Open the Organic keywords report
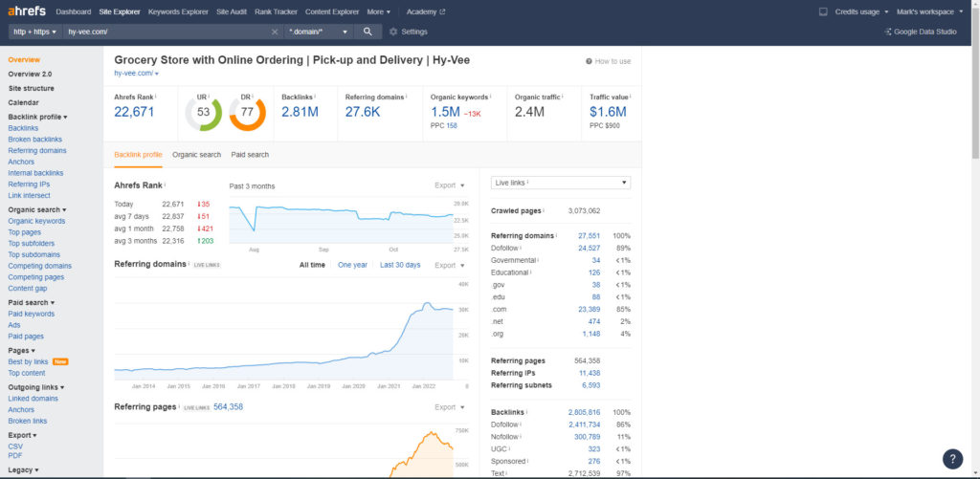Screen dimensions: 980x479 pos(36,221)
